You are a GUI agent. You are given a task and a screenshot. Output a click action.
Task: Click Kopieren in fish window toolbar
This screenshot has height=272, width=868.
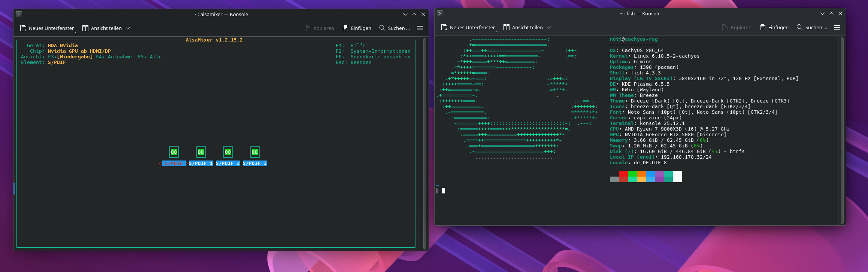point(737,27)
